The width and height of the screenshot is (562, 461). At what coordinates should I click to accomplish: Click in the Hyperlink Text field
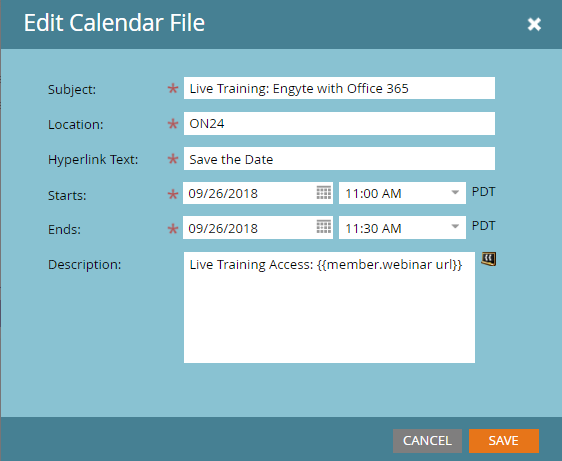point(339,159)
